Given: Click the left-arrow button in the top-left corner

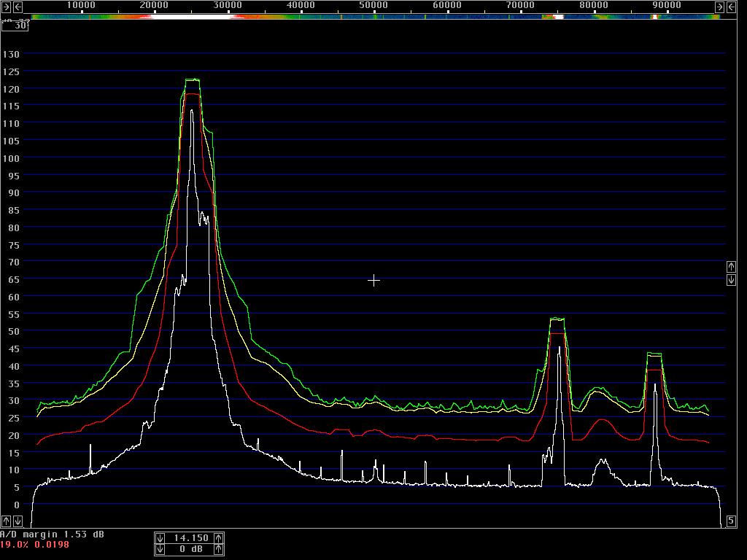Looking at the screenshot, I should (x=18, y=7).
